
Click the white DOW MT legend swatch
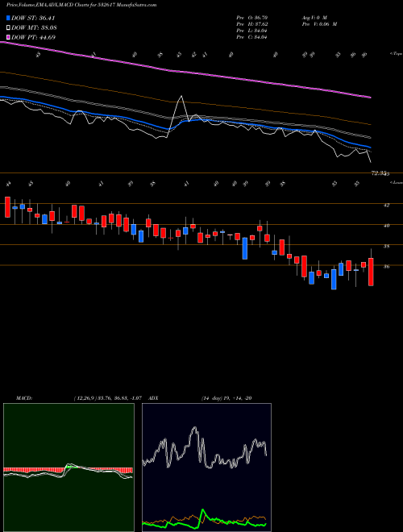pyautogui.click(x=8, y=28)
